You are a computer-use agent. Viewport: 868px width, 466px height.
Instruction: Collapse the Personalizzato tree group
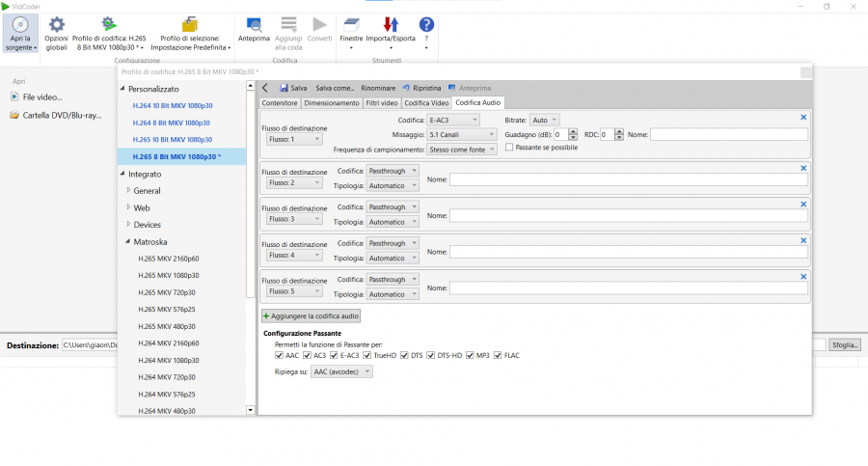[x=122, y=89]
